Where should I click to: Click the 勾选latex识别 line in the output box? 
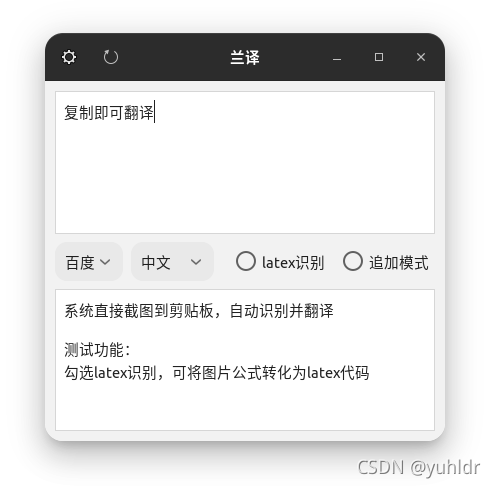(217, 373)
